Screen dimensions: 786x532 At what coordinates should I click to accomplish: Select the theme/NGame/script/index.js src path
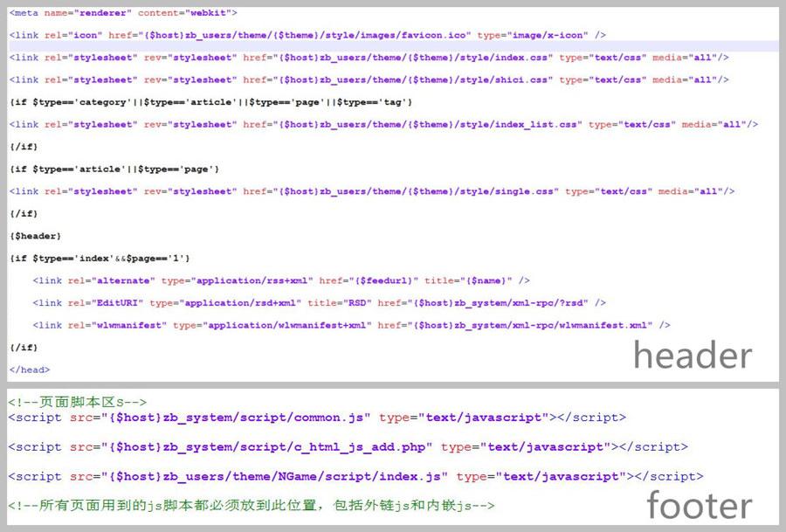click(x=275, y=477)
